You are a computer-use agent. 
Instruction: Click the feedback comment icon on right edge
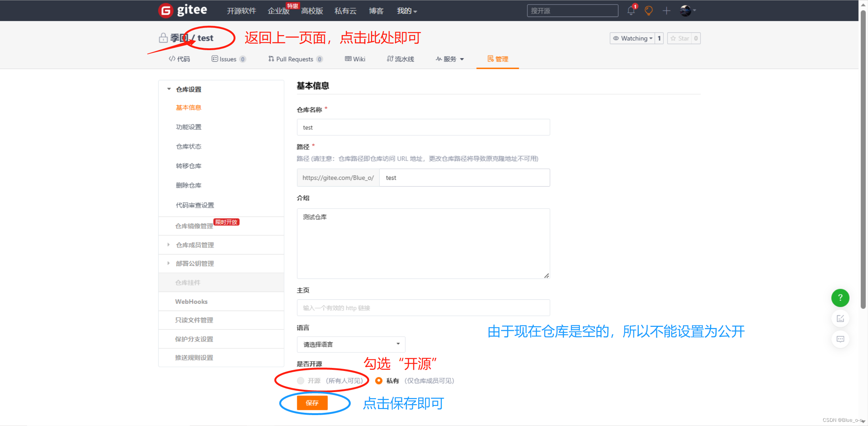tap(840, 339)
